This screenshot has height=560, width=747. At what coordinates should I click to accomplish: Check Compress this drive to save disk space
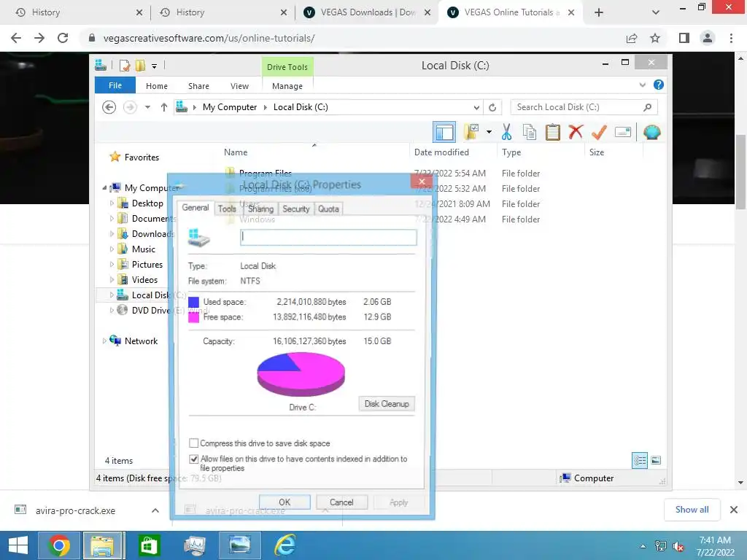(193, 443)
